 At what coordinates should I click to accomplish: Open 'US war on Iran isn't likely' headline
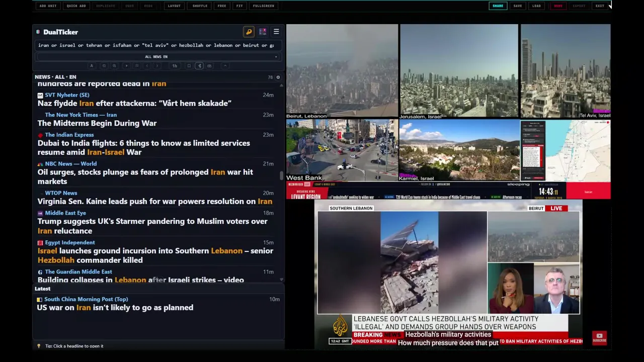coord(115,307)
